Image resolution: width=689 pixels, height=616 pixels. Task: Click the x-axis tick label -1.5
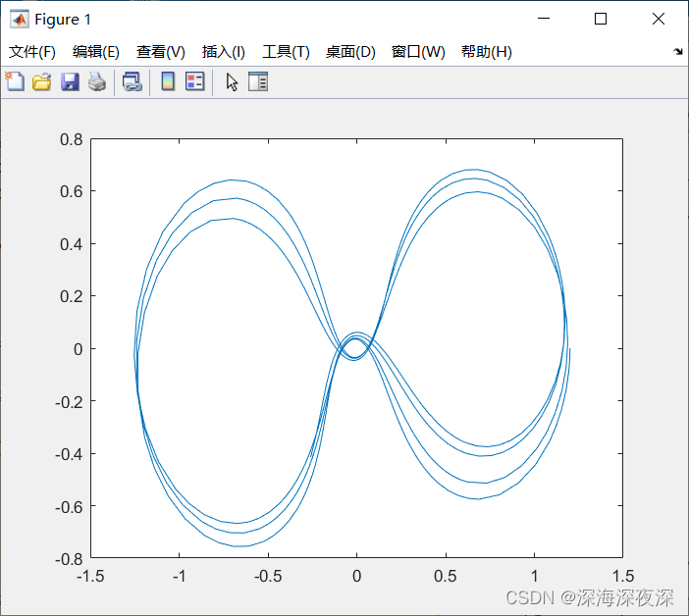tap(90, 576)
